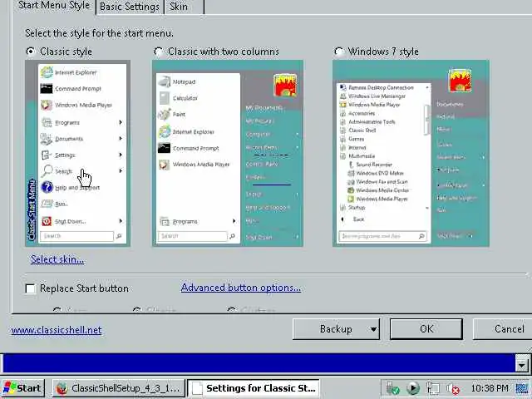The height and width of the screenshot is (399, 532).
Task: Click the Classic Start Menu vertical label
Action: (32, 209)
